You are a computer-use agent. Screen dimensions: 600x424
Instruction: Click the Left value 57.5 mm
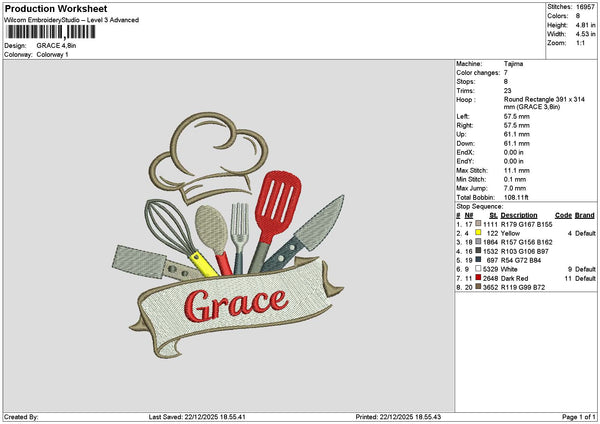tap(517, 116)
